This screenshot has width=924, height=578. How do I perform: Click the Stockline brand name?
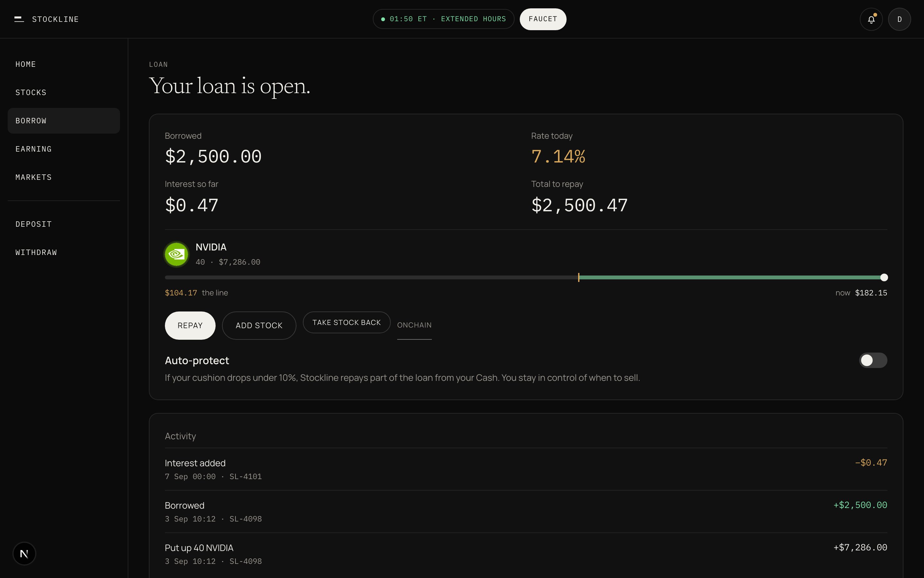pyautogui.click(x=56, y=19)
